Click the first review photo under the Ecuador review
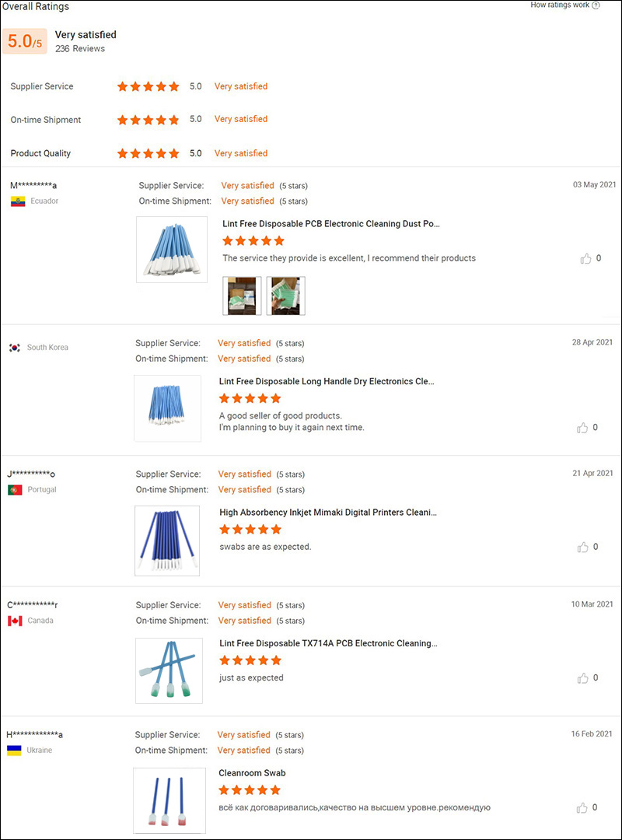This screenshot has height=840, width=622. [x=241, y=296]
